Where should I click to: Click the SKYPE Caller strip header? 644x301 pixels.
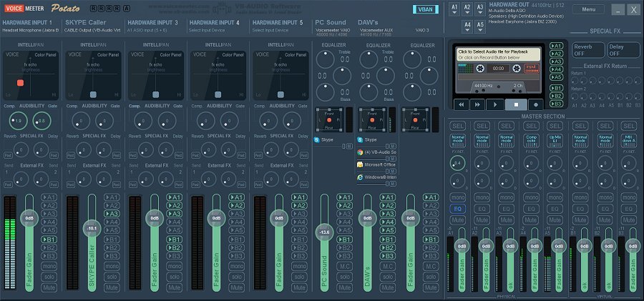(85, 23)
